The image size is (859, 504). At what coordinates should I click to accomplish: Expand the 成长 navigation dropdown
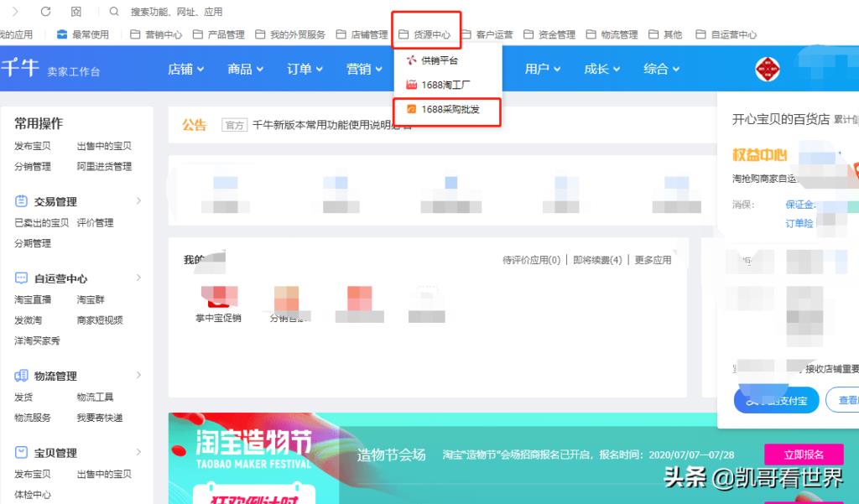(x=601, y=69)
